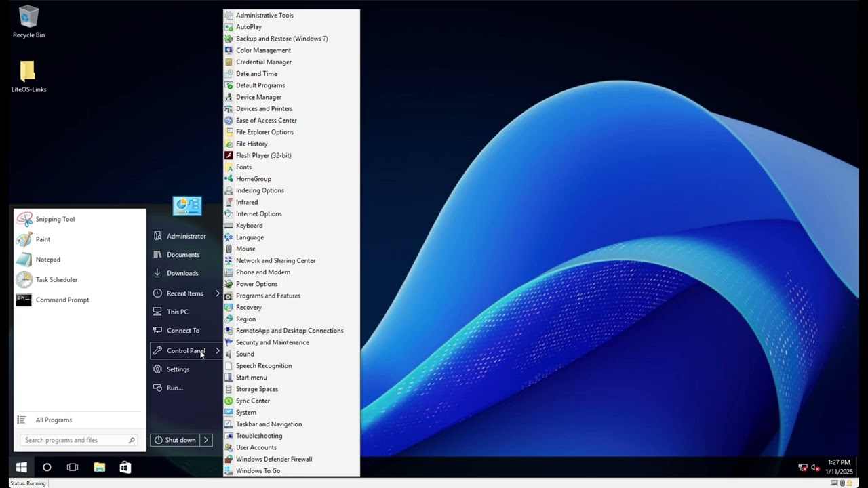Open Color Management from the list
This screenshot has height=488, width=868.
coord(292,50)
